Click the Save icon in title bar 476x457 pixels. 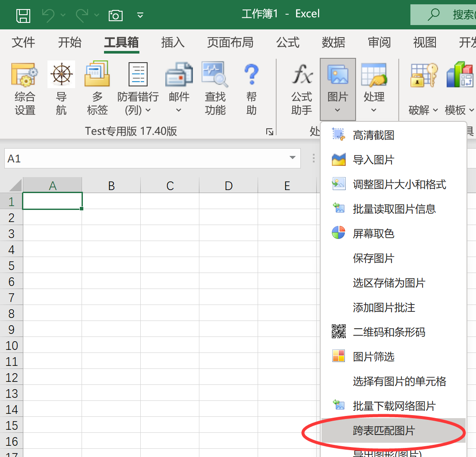[x=23, y=15]
